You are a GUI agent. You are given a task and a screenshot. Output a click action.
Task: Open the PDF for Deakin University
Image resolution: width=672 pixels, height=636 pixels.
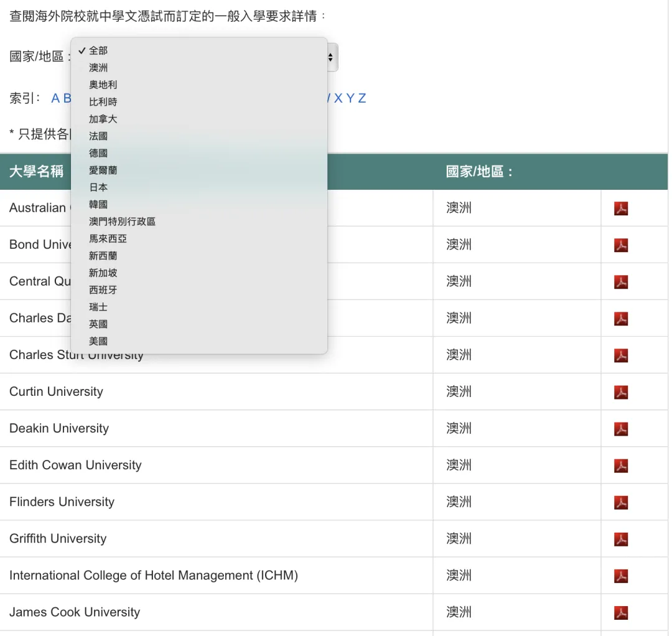(x=620, y=428)
